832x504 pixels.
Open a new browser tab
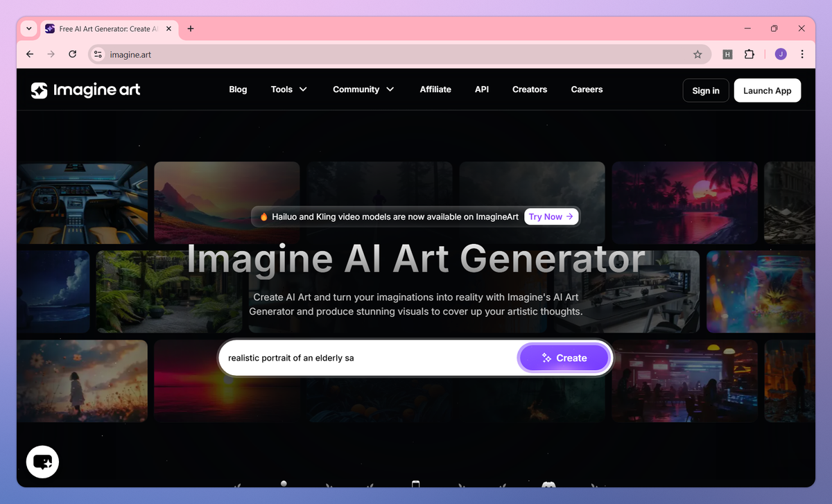pyautogui.click(x=191, y=28)
